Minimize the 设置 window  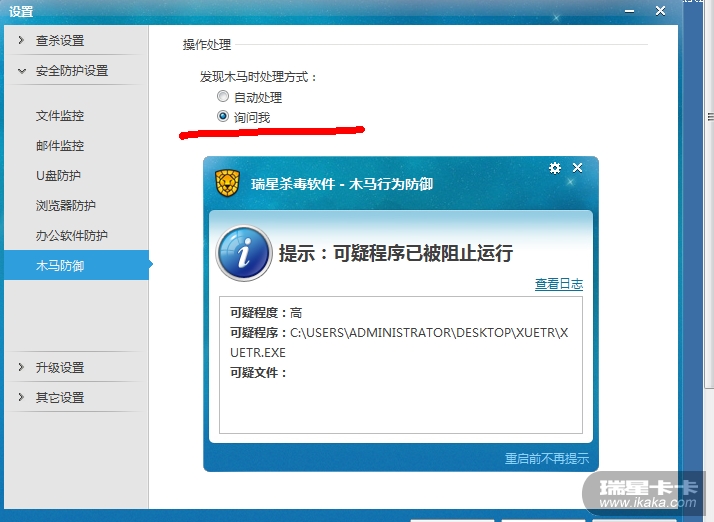[x=630, y=11]
